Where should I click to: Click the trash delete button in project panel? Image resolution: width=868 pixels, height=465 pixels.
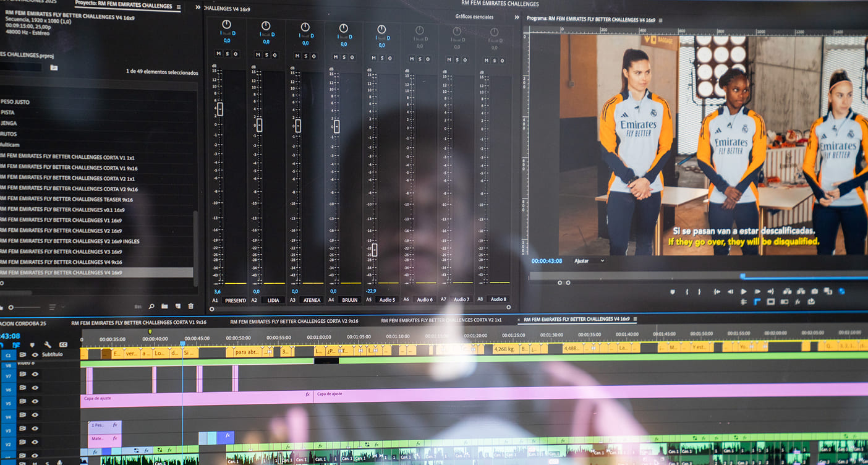[x=190, y=305]
